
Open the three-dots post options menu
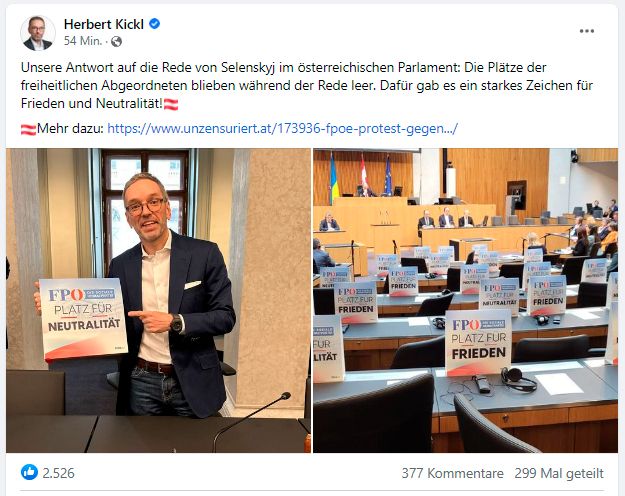tap(587, 31)
